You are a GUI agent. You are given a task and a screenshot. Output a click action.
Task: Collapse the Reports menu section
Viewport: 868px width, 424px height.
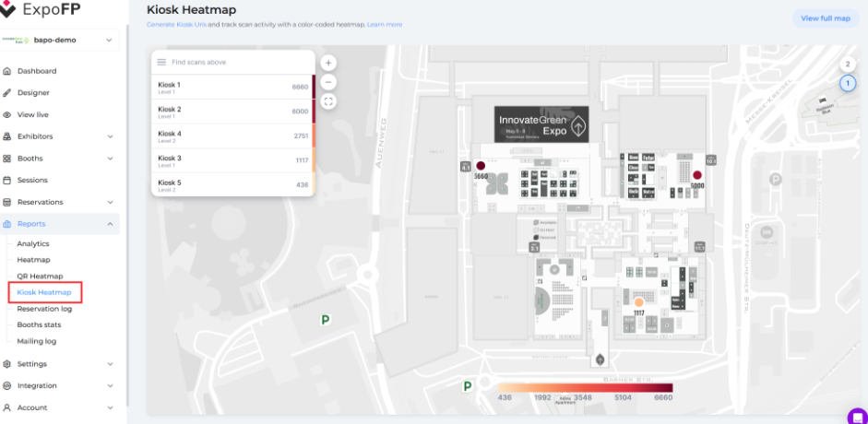click(x=110, y=224)
